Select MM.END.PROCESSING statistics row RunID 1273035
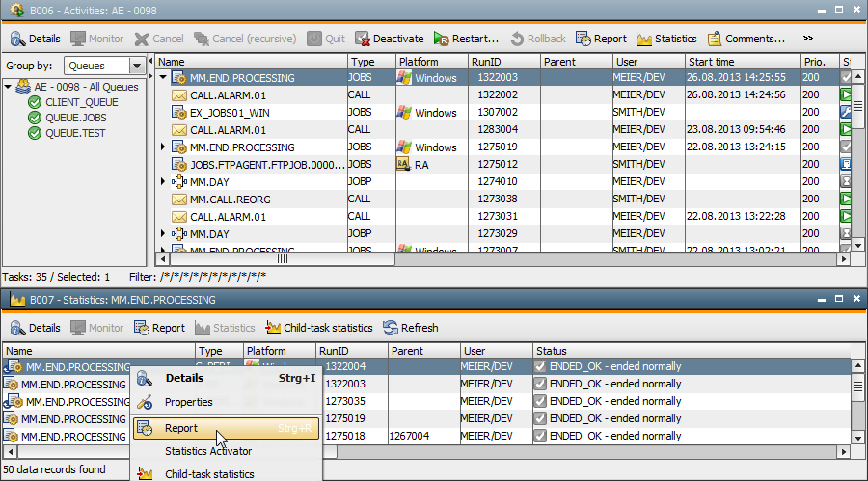Screen dimensions: 868x481 [x=426, y=401]
